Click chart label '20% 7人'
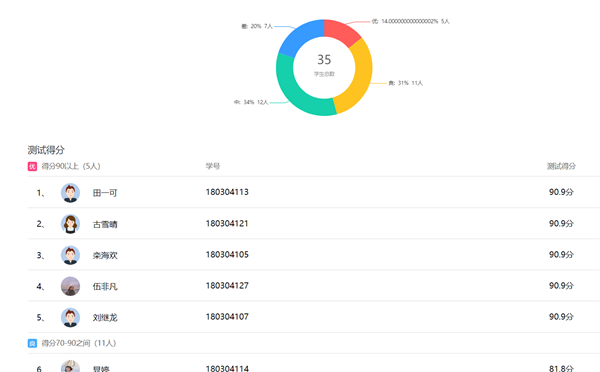The height and width of the screenshot is (372, 600). (261, 26)
